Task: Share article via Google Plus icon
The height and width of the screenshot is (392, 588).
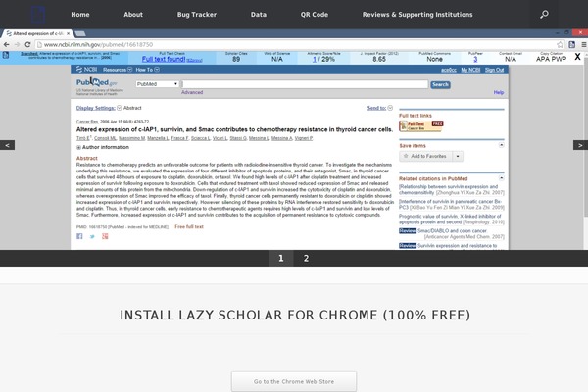Action: click(x=105, y=236)
